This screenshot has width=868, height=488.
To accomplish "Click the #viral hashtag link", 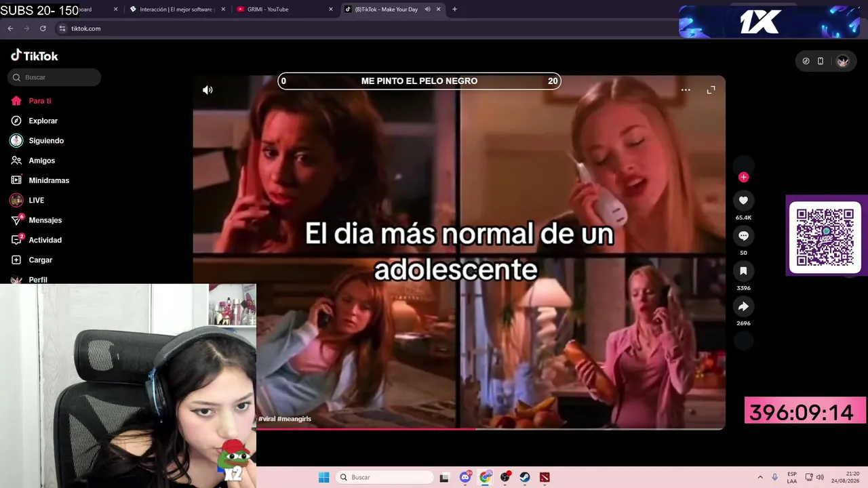I will pyautogui.click(x=267, y=419).
